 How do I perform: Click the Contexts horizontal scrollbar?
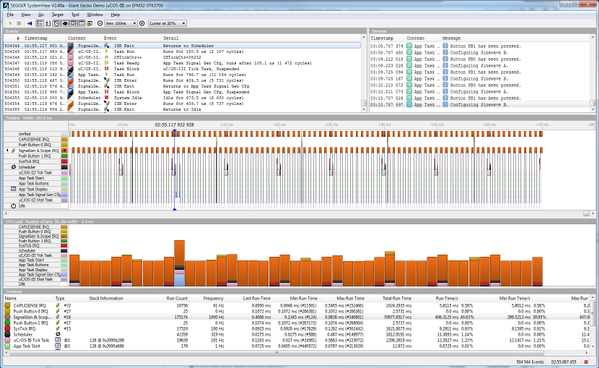(277, 353)
